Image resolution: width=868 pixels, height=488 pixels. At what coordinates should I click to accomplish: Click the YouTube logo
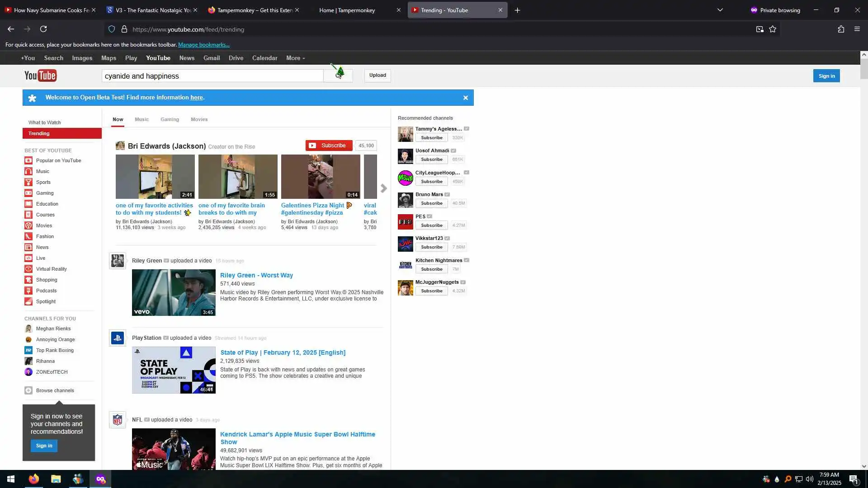point(41,75)
